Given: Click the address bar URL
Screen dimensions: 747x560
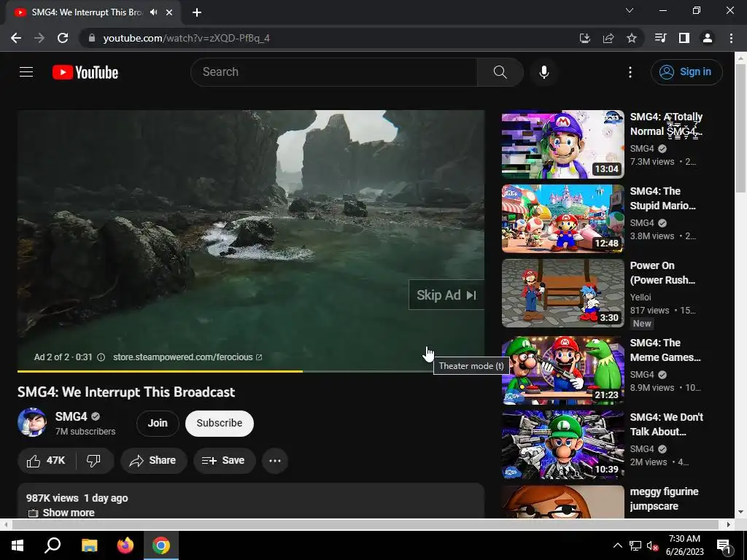Looking at the screenshot, I should tap(186, 38).
